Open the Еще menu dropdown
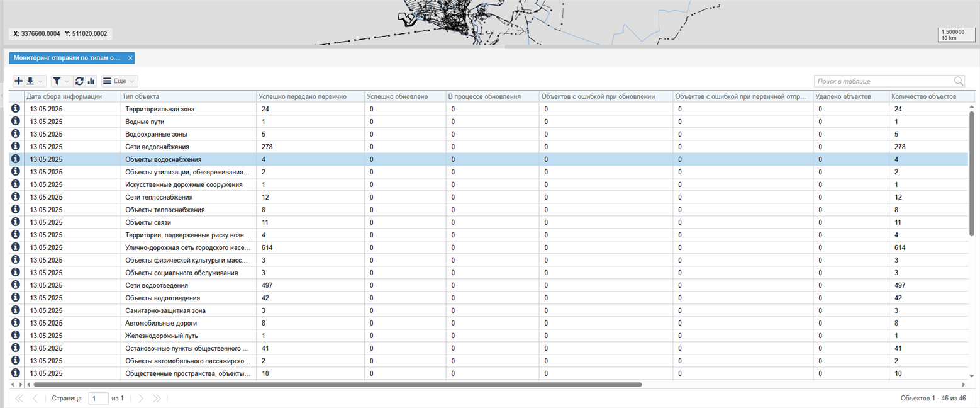The height and width of the screenshot is (408, 980). coord(120,81)
